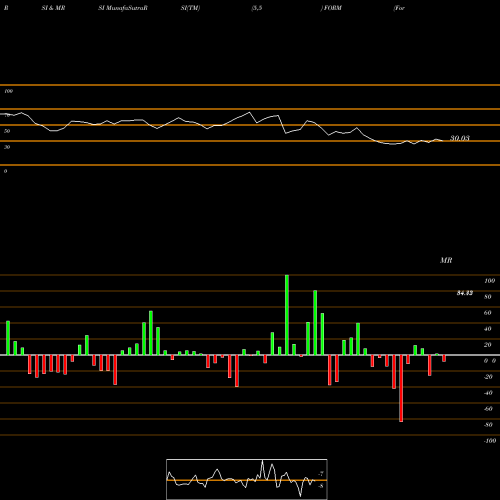500x500 pixels.
Task: Click the RSI axis label '30'
Action: pos(7,147)
